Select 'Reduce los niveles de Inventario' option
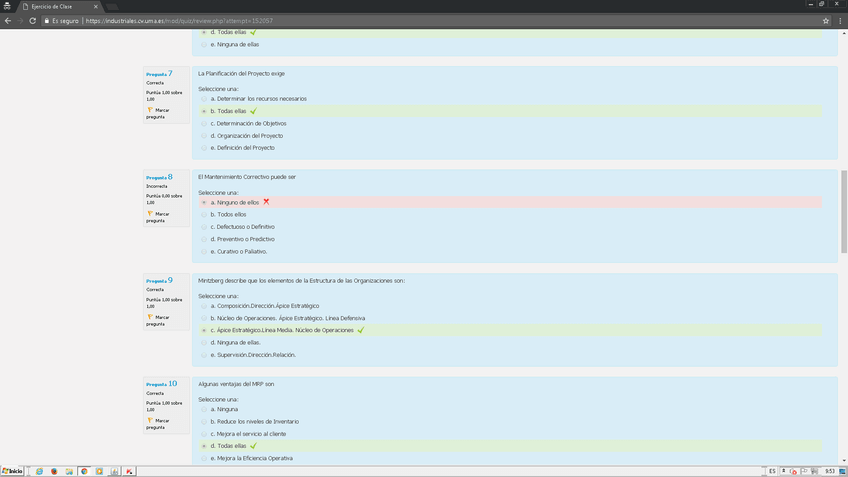 [x=204, y=421]
